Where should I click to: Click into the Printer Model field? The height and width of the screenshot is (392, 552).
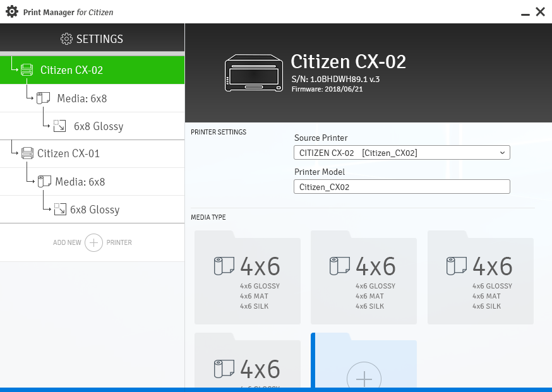point(402,187)
